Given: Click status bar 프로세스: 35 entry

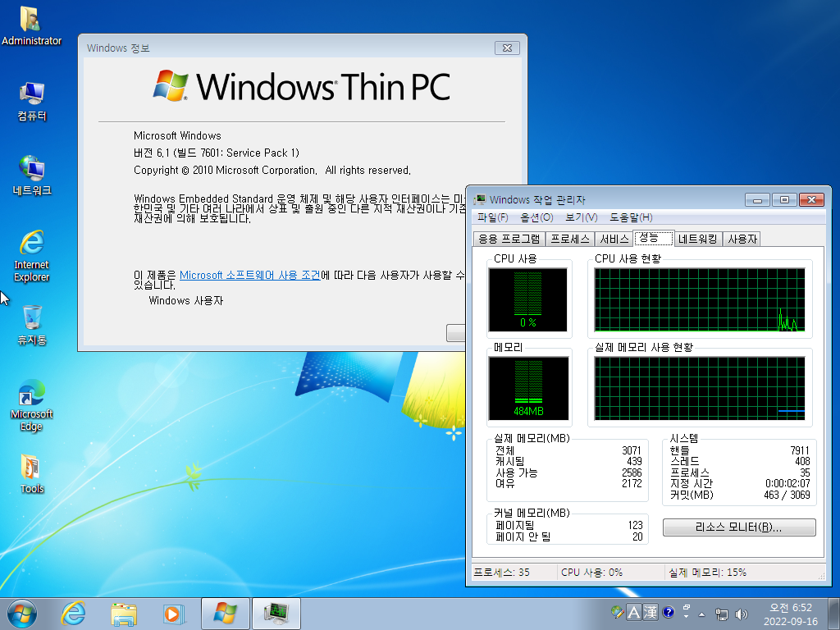Looking at the screenshot, I should pos(501,572).
